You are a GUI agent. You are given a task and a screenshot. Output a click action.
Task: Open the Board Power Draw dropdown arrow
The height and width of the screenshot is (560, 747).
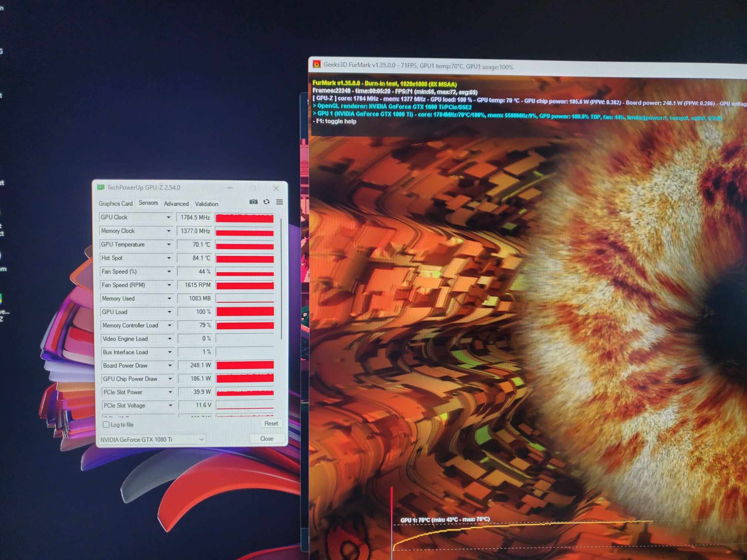(x=170, y=366)
